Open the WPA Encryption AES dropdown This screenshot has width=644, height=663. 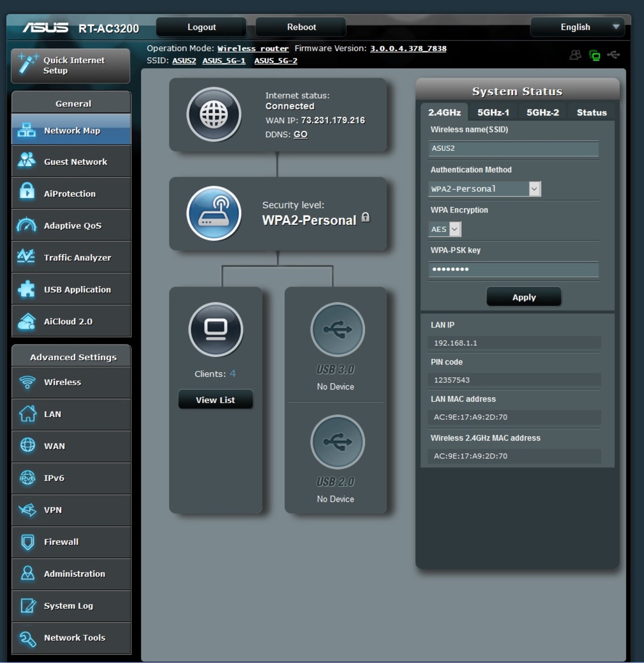(x=445, y=229)
